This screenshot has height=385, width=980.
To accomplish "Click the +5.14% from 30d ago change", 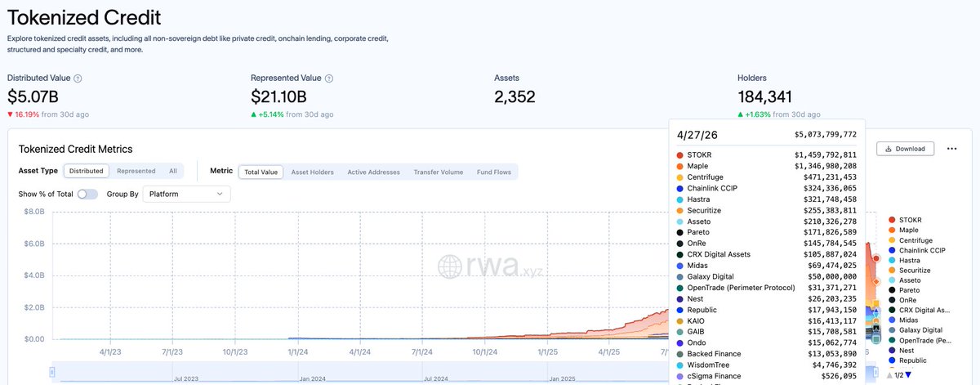I will (292, 114).
